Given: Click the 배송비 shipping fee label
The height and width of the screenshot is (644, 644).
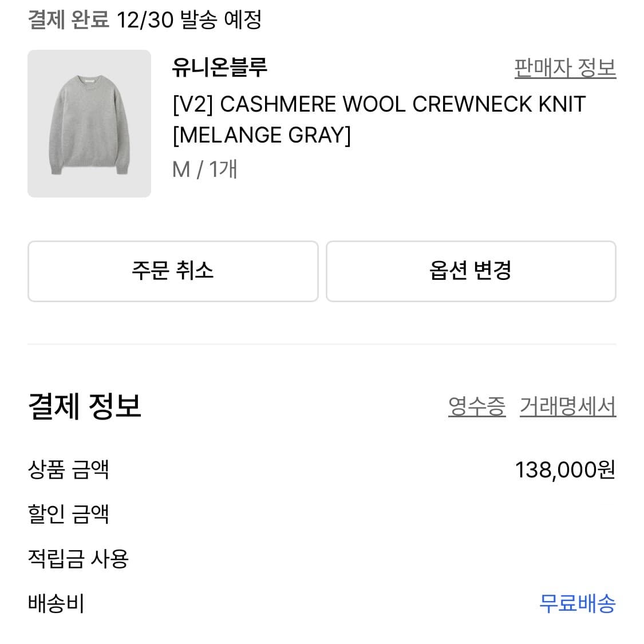Looking at the screenshot, I should 56,604.
